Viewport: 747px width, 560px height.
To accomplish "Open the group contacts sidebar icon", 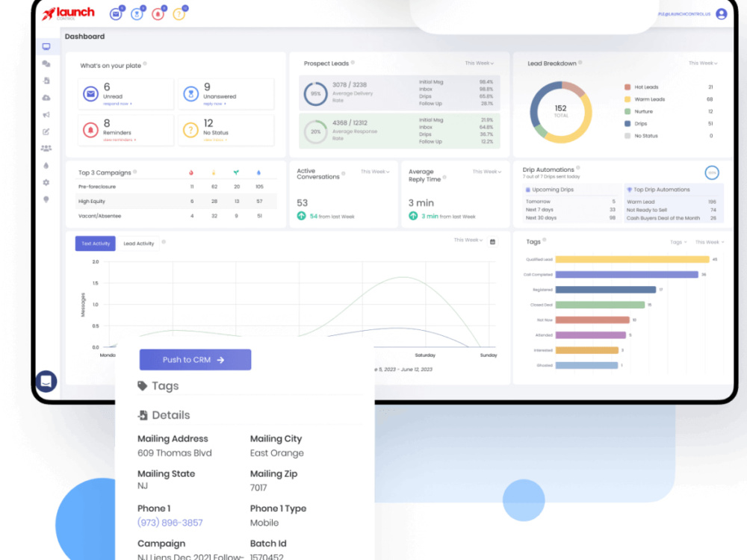I will point(46,149).
